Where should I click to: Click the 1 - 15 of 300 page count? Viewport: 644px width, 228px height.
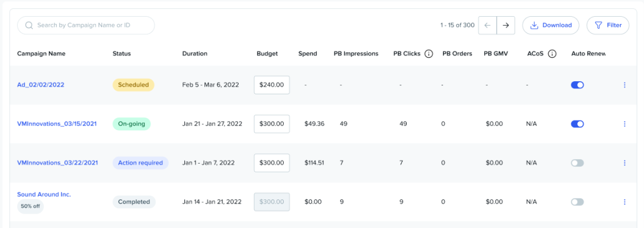tap(457, 26)
